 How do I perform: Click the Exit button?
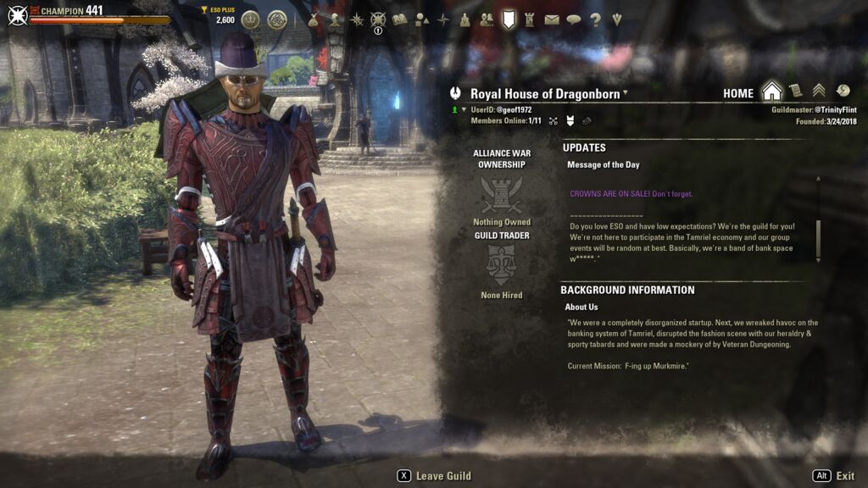pos(833,476)
